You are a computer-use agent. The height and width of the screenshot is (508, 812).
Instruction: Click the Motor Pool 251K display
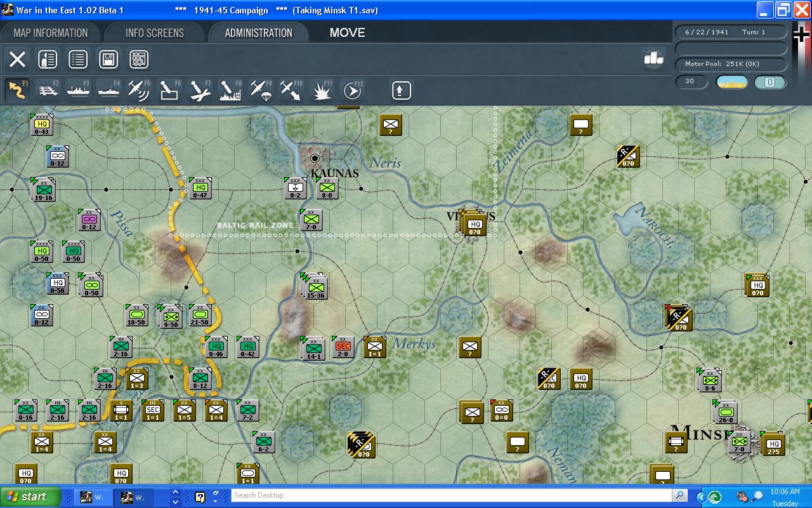(731, 64)
